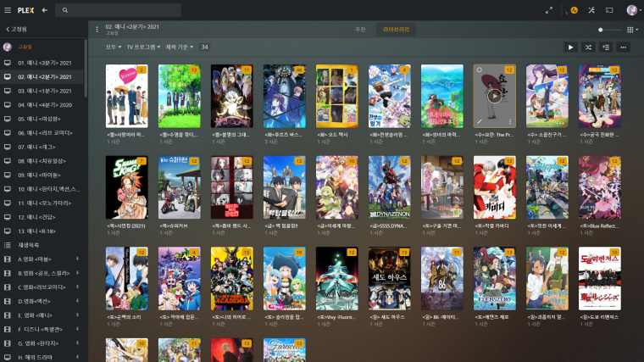
Task: Open the 제목 기준 sort dropdown
Action: click(179, 47)
